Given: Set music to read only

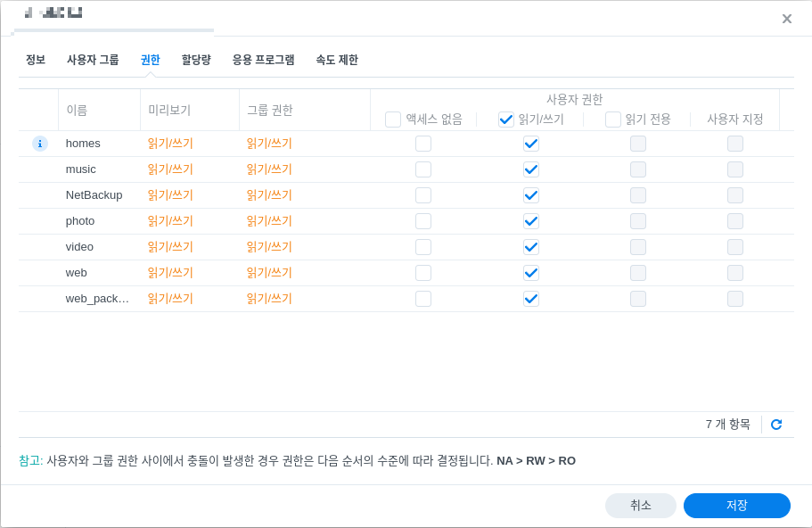Looking at the screenshot, I should (x=638, y=169).
